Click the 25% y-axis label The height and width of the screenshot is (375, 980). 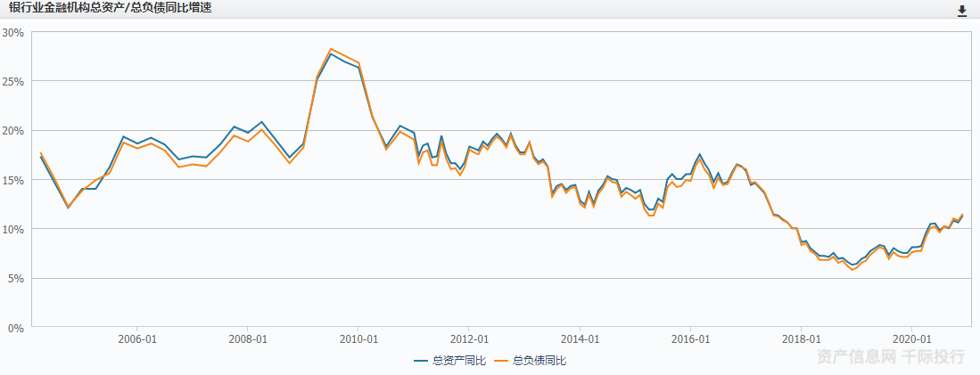(x=13, y=82)
